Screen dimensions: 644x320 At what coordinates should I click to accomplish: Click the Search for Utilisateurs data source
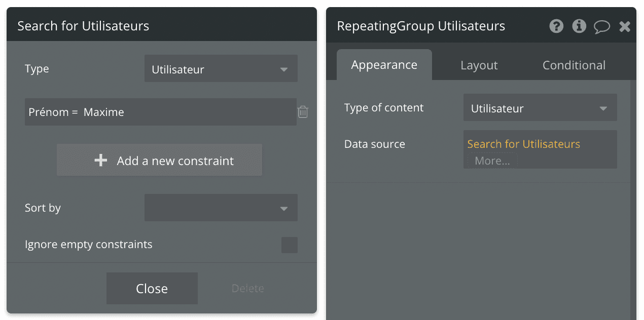523,144
